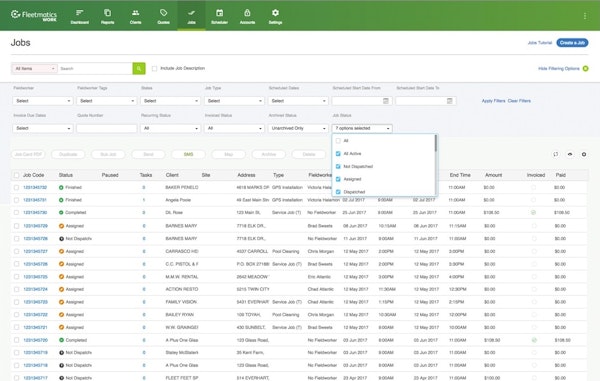Uncheck Assigned in Job Status list
This screenshot has height=381, width=600.
[x=338, y=179]
